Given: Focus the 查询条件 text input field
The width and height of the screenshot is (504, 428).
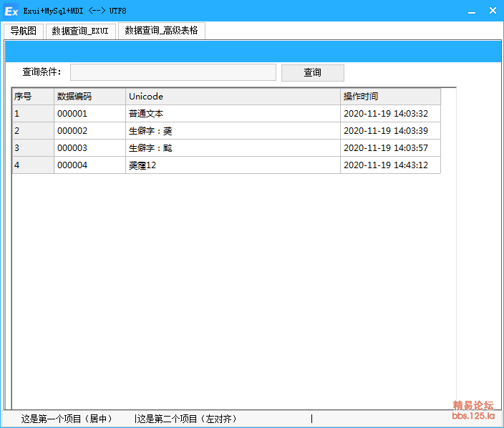Looking at the screenshot, I should tap(173, 72).
